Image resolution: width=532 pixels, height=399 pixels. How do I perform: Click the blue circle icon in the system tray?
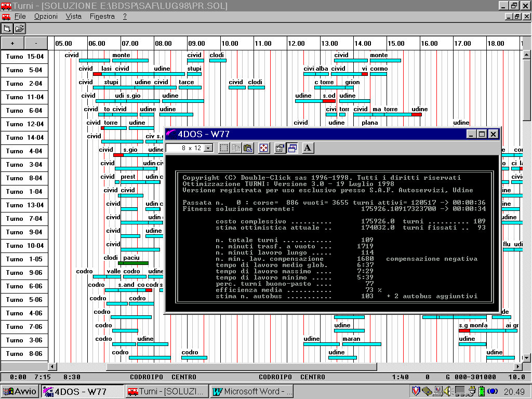tap(493, 392)
